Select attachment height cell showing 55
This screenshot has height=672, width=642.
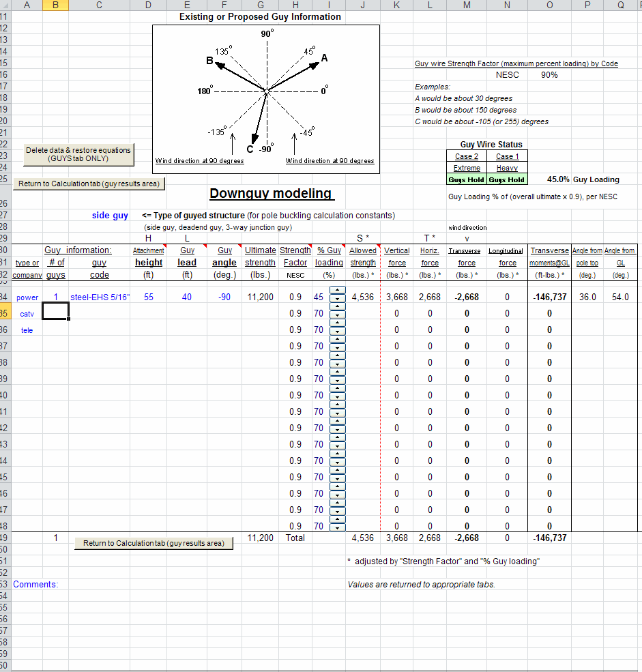(x=149, y=297)
